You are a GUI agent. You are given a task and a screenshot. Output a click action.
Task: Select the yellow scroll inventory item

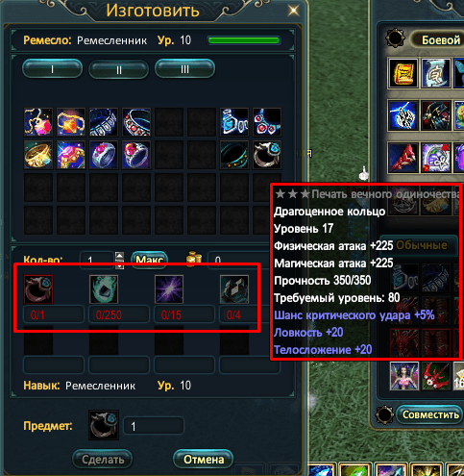(x=403, y=73)
